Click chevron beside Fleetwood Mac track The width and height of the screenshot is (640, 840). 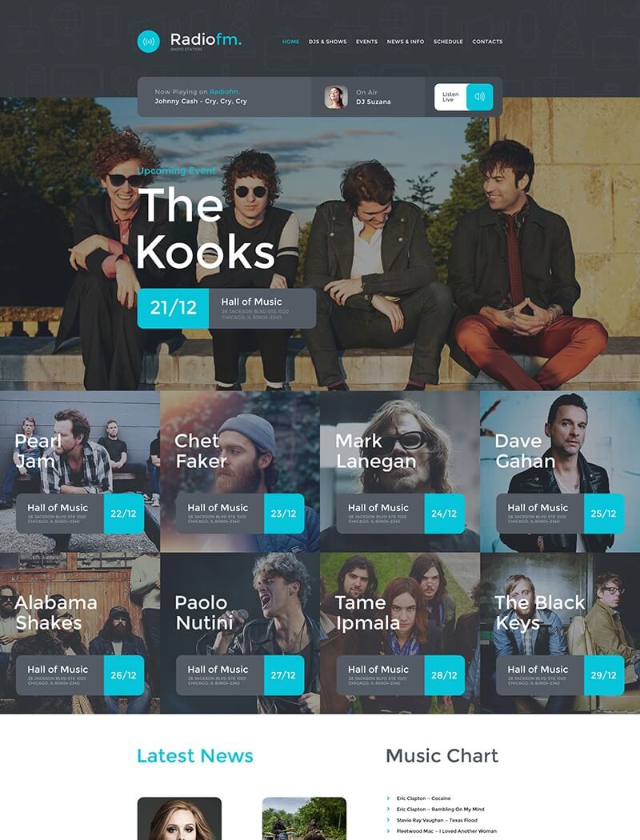[x=388, y=831]
